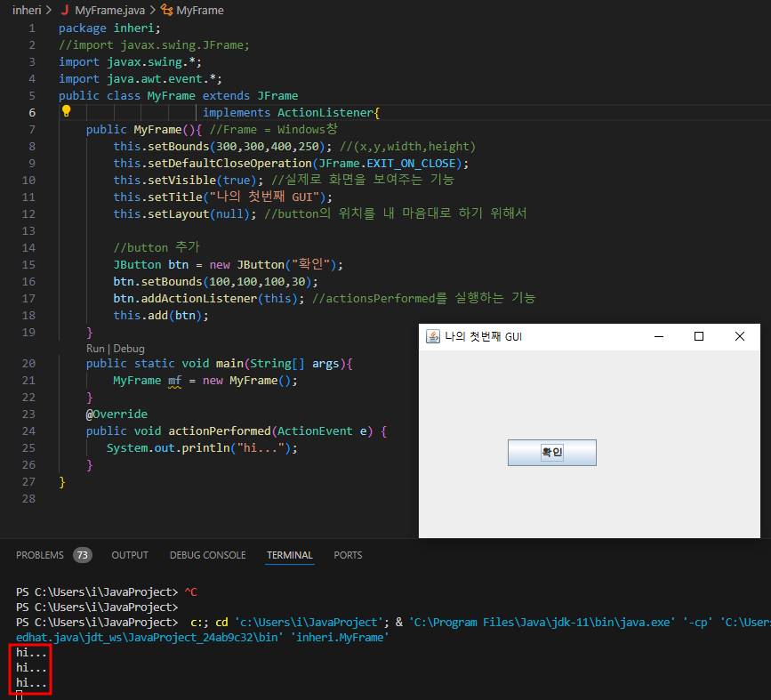Viewport: 771px width, 700px height.
Task: Click btn.addActionListener(this) statement
Action: coord(209,299)
